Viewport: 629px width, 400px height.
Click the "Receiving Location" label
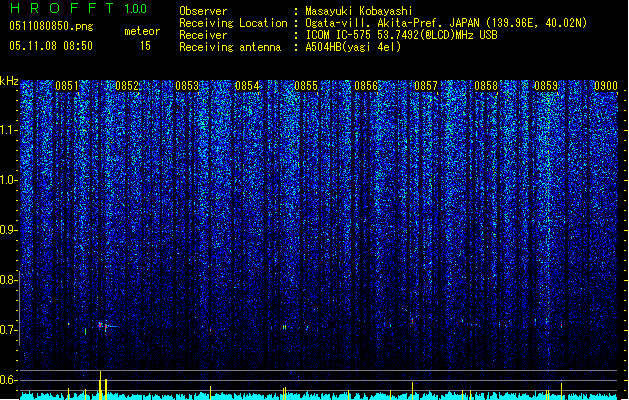click(x=233, y=23)
